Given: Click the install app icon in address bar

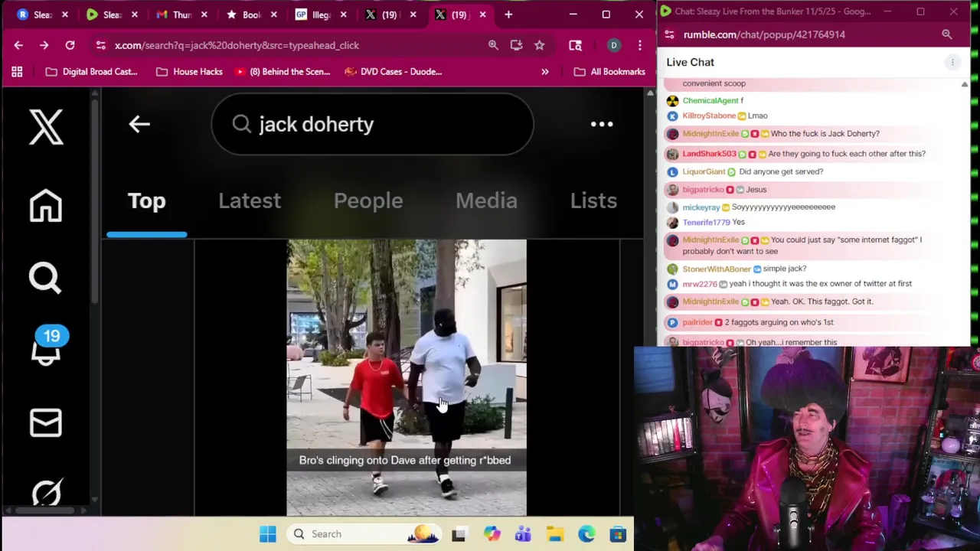Looking at the screenshot, I should point(516,45).
